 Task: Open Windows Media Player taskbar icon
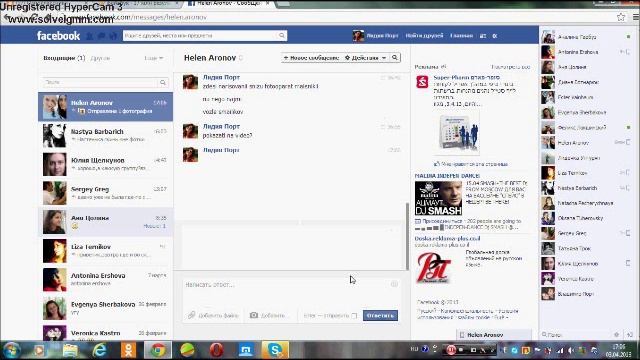click(x=40, y=350)
